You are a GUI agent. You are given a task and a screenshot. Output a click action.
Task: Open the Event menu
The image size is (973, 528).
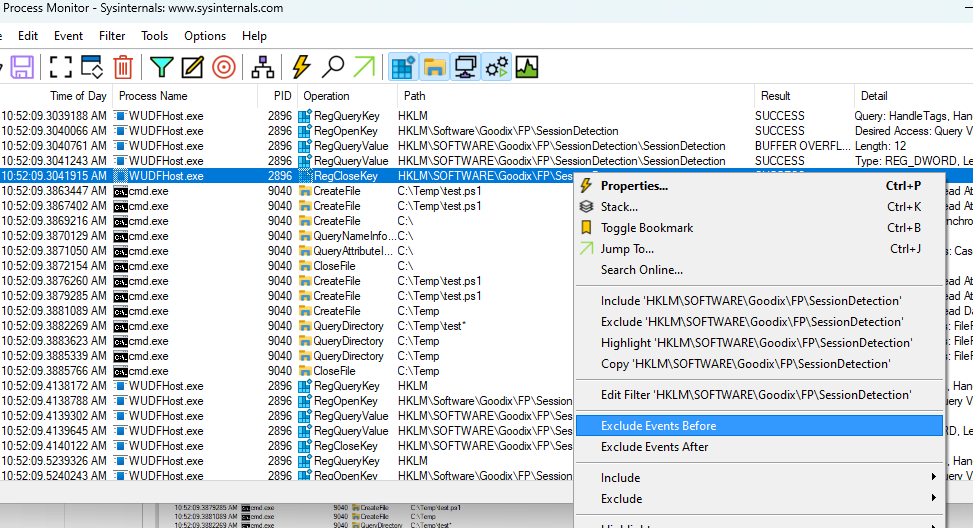coord(68,36)
